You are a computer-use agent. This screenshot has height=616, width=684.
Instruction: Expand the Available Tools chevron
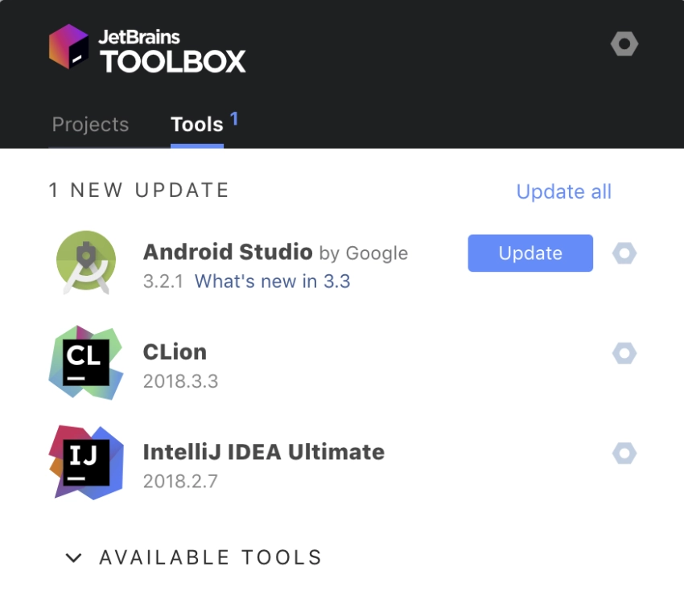[73, 557]
